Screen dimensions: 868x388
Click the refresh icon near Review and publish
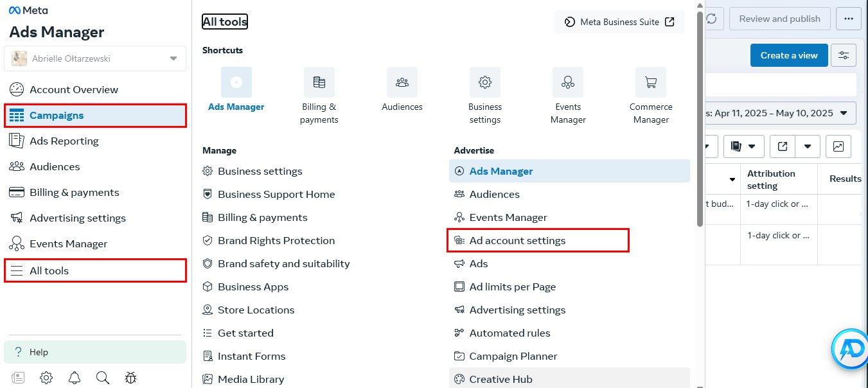[x=712, y=19]
